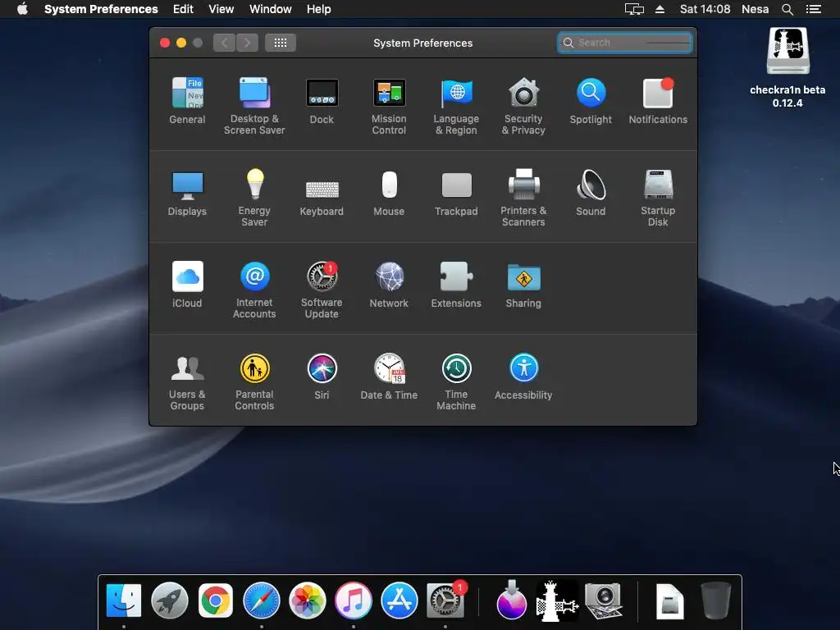840x630 pixels.
Task: Open the disk image document in Dock
Action: tap(669, 600)
